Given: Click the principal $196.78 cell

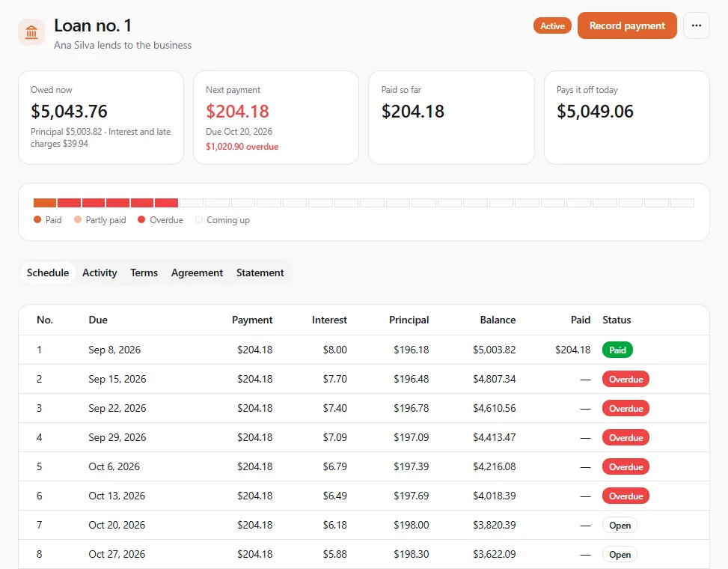Looking at the screenshot, I should click(x=411, y=408).
